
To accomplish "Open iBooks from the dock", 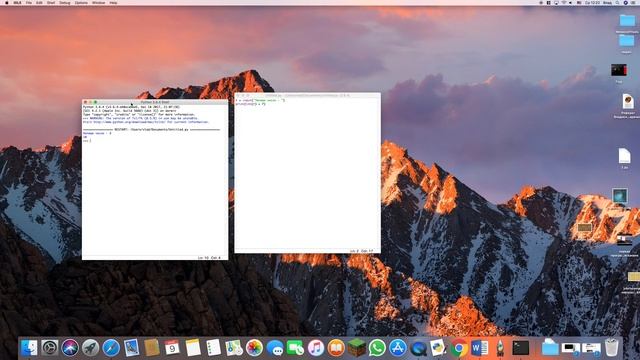I will pyautogui.click(x=336, y=348).
